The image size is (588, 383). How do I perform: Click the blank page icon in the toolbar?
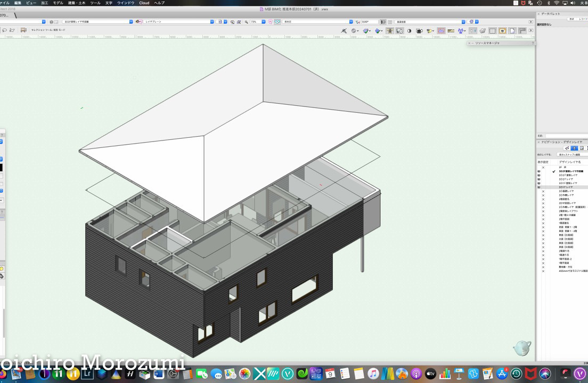(x=512, y=31)
